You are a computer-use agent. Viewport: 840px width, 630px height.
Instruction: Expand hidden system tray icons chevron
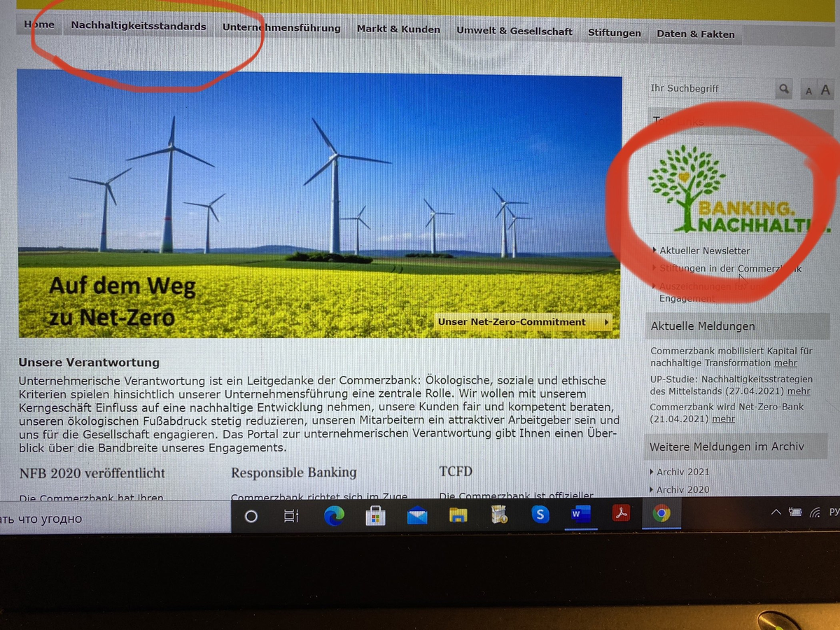tap(775, 512)
